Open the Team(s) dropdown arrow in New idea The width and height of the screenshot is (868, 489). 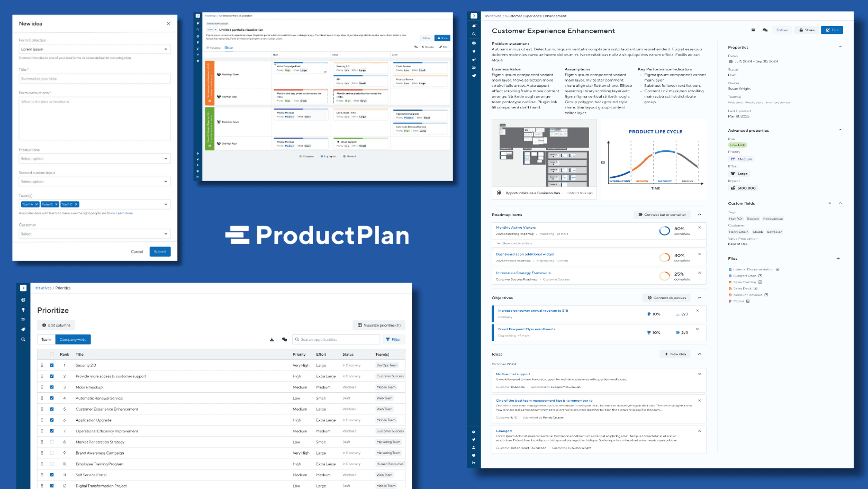[166, 204]
